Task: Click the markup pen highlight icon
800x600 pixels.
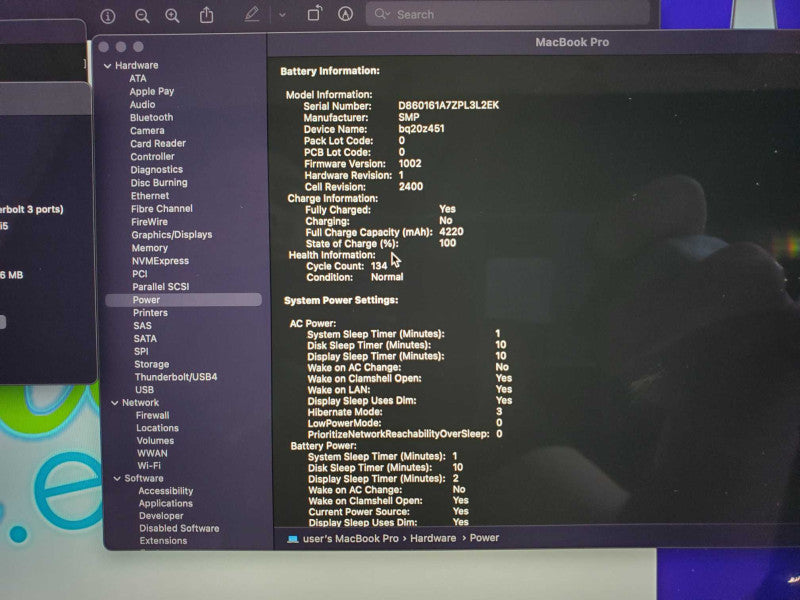Action: [252, 14]
